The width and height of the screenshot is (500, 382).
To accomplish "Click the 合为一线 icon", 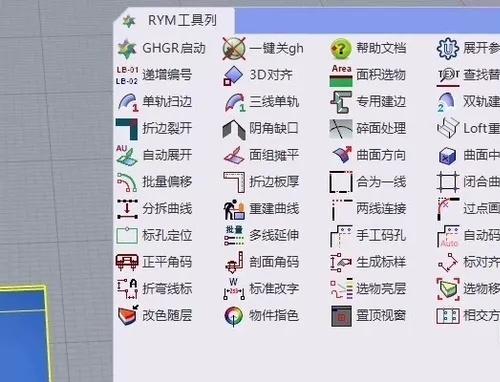I will 341,182.
